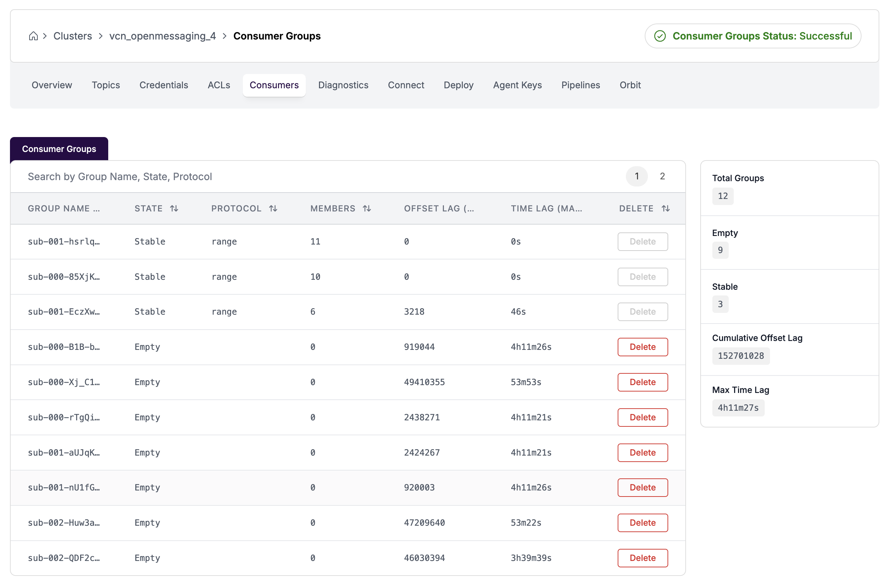The image size is (890, 588).
Task: Click the Group Name column header
Action: (64, 209)
